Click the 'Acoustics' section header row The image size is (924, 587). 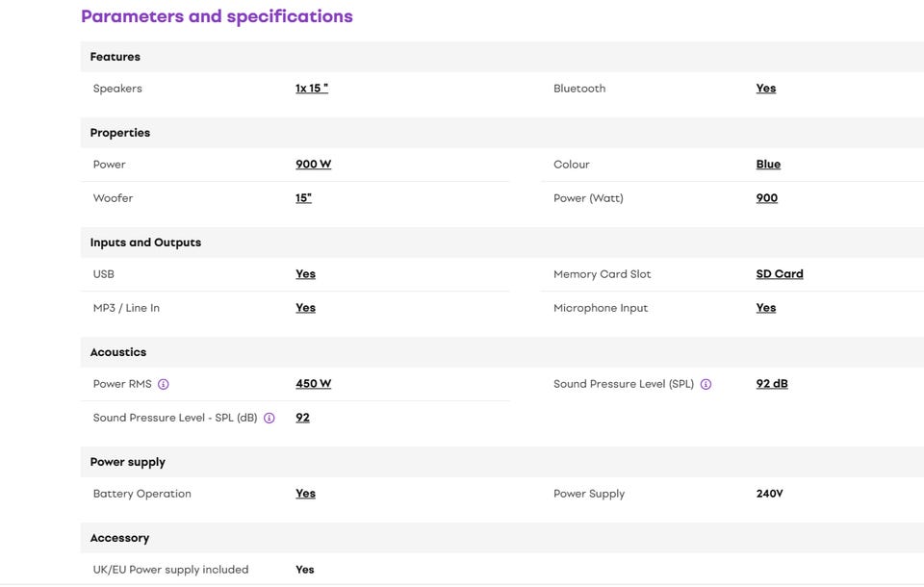point(118,352)
